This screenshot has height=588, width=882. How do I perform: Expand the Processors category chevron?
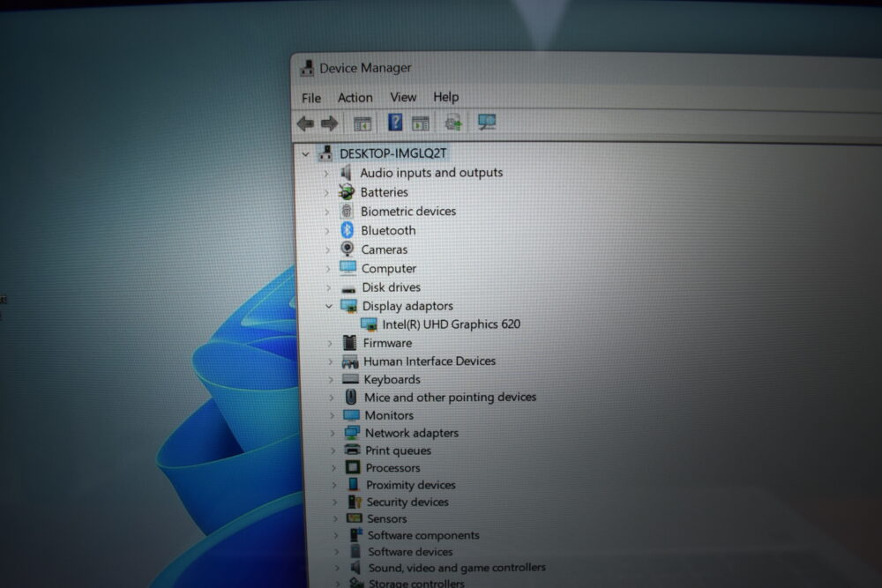click(333, 468)
